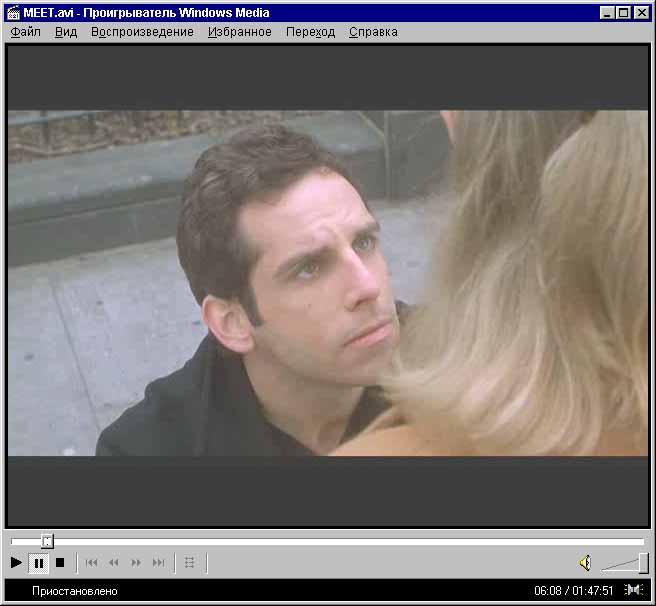This screenshot has height=606, width=656.
Task: Click the stereo indicator in the status bar
Action: click(x=633, y=591)
